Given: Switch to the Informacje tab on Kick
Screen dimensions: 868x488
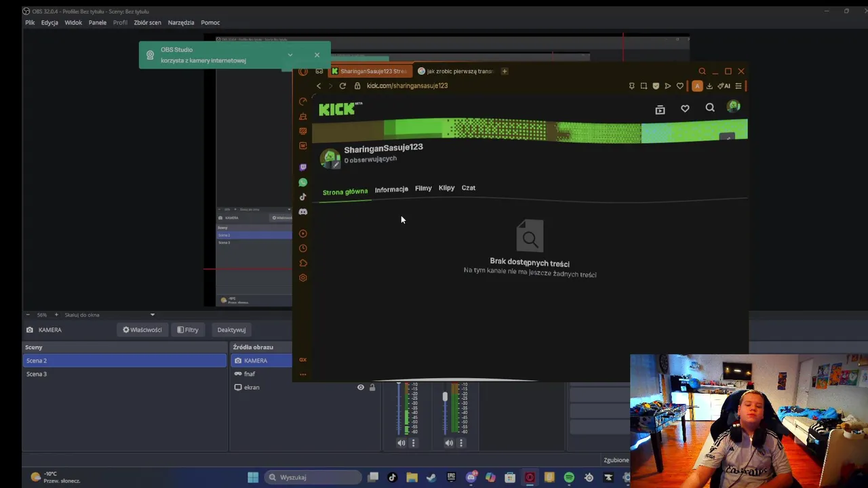Looking at the screenshot, I should click(x=391, y=189).
